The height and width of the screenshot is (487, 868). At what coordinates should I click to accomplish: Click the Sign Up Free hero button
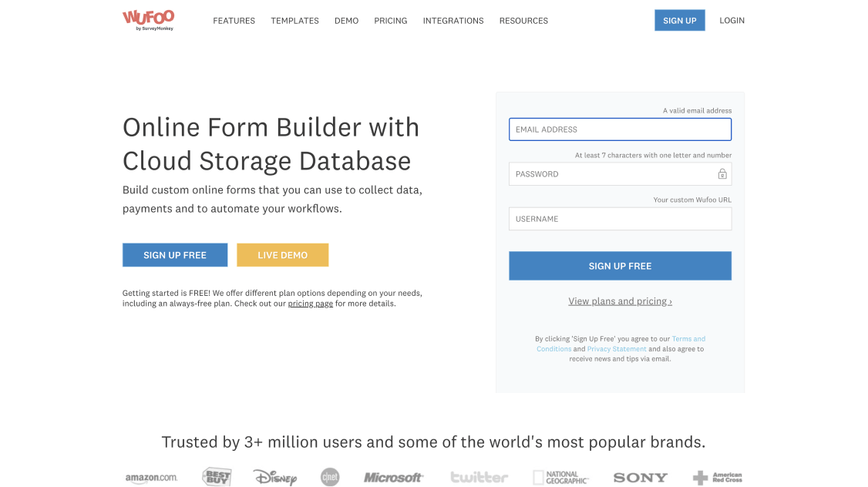(175, 255)
